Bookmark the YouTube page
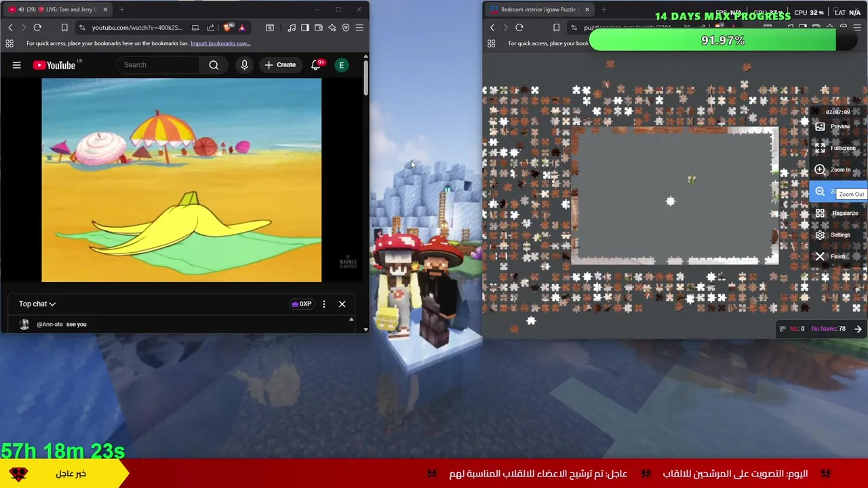Screen dimensions: 868x488 coord(64,28)
